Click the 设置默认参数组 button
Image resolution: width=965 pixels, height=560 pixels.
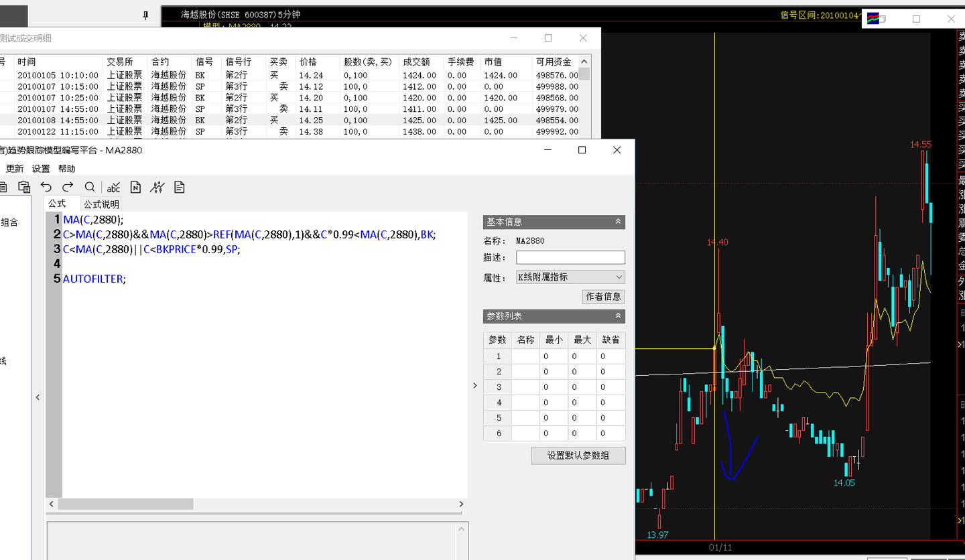[578, 456]
